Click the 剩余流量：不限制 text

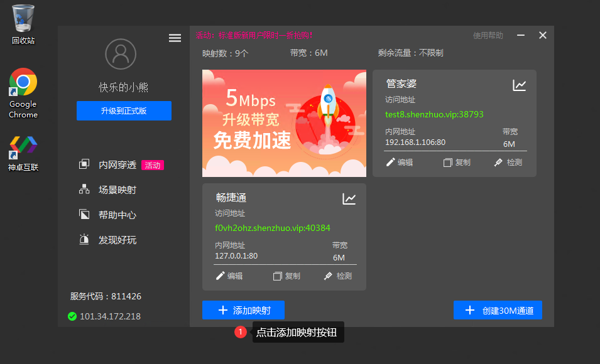411,53
